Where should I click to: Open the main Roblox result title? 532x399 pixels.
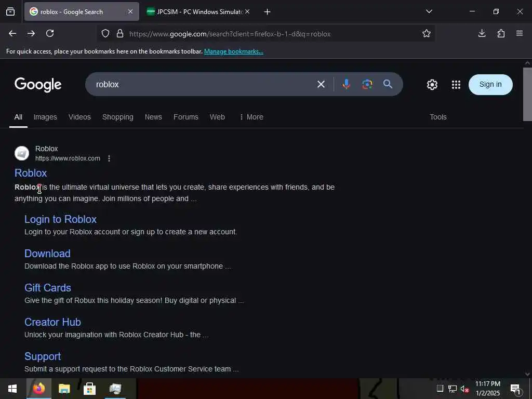31,173
